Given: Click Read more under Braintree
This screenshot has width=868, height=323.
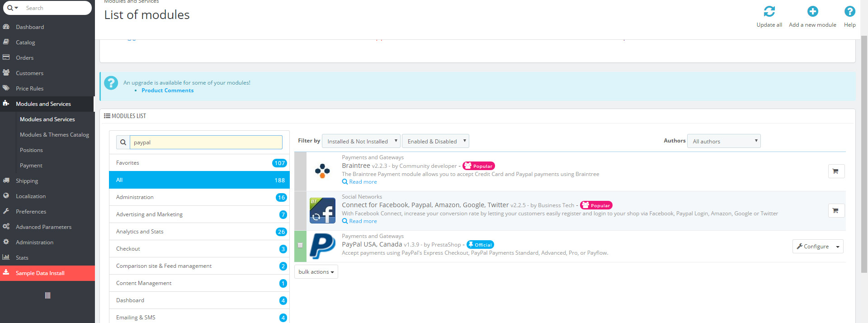Looking at the screenshot, I should [359, 182].
